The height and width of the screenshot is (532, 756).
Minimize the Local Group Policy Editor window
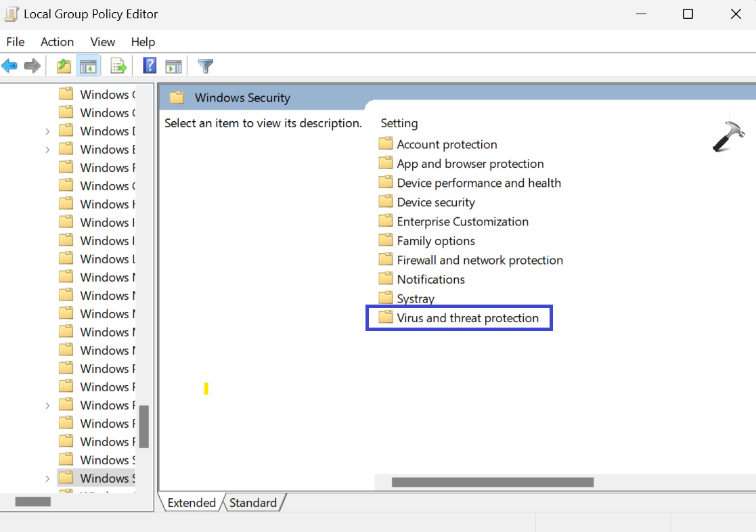[x=641, y=14]
